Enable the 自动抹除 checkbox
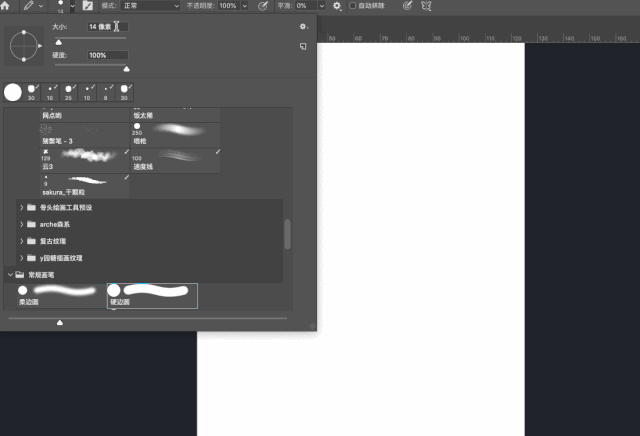The image size is (640, 436). pos(353,6)
